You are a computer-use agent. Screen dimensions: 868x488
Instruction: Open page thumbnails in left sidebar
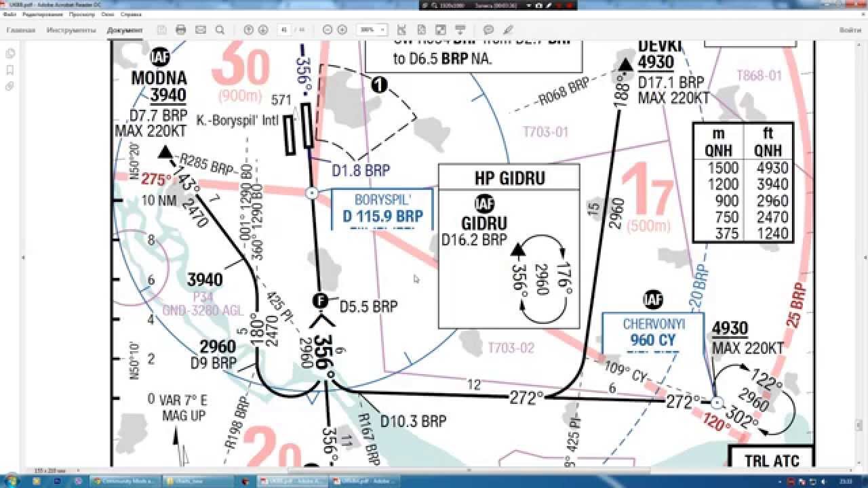pos(10,53)
